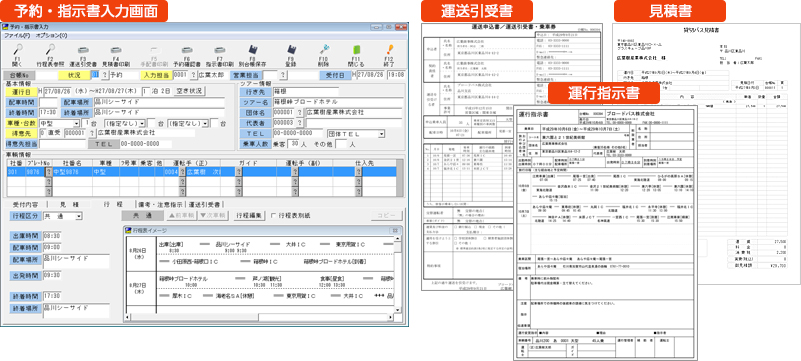Expand the 団体ＴＥＬ dropdown
The image size is (801, 361).
click(x=381, y=134)
